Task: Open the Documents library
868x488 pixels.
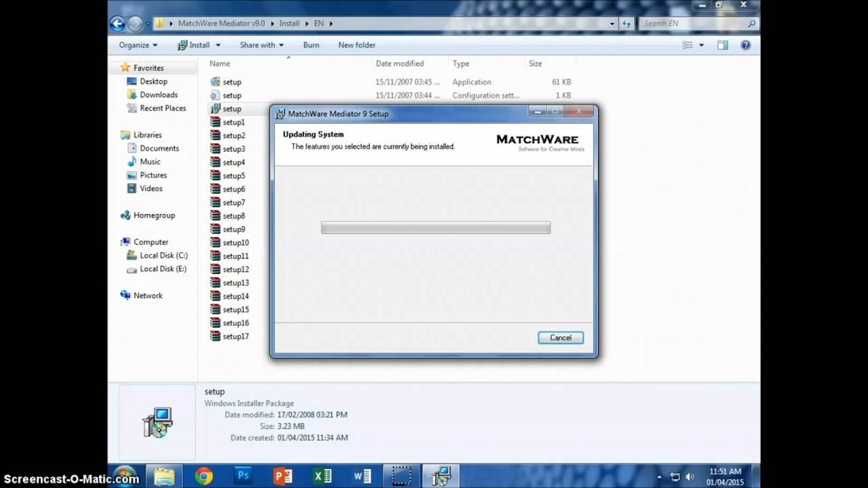Action: point(159,148)
